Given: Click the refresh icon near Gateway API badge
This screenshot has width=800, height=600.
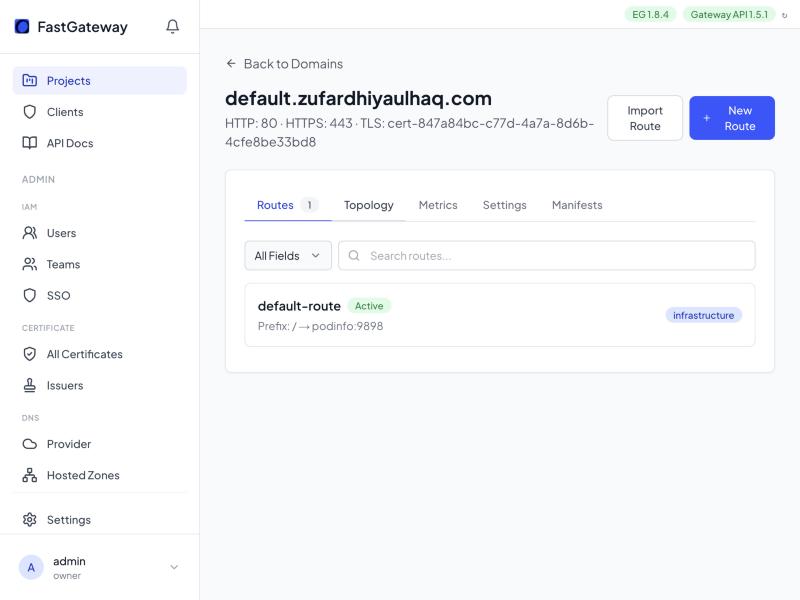Looking at the screenshot, I should 784,15.
